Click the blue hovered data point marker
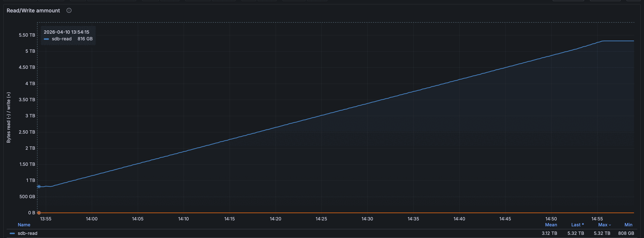The image size is (644, 238). pyautogui.click(x=39, y=187)
